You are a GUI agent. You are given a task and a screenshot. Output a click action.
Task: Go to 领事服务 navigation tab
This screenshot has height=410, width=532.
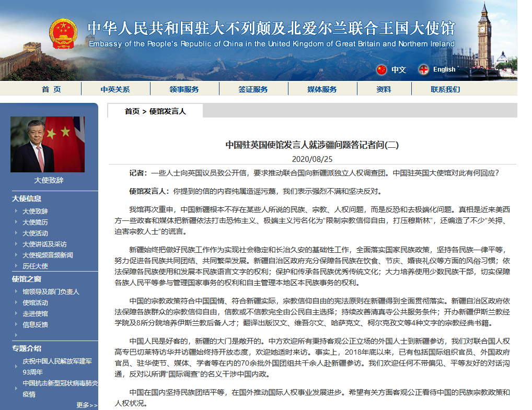(184, 89)
